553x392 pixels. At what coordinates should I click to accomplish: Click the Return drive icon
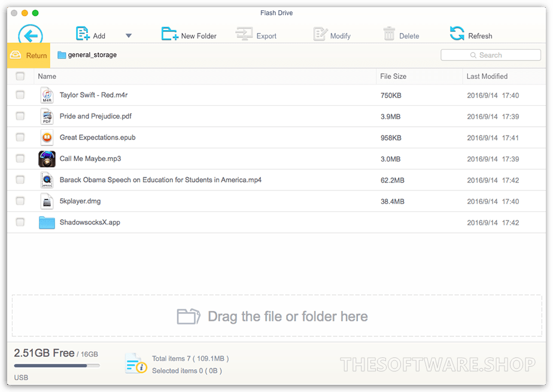click(x=16, y=55)
